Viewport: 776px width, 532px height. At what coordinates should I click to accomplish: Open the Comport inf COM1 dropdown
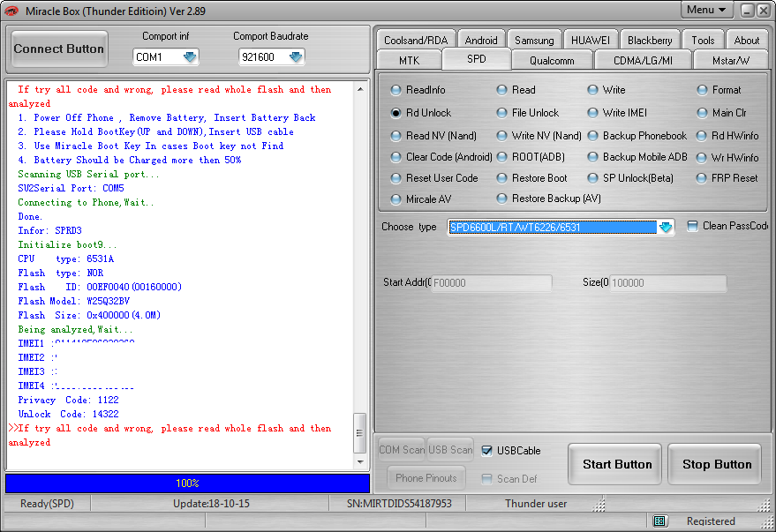pyautogui.click(x=190, y=57)
